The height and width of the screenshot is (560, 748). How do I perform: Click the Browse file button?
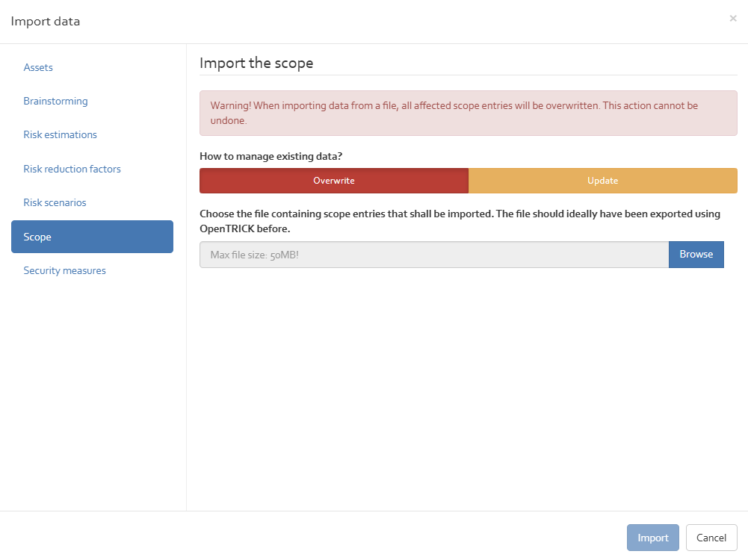click(696, 255)
